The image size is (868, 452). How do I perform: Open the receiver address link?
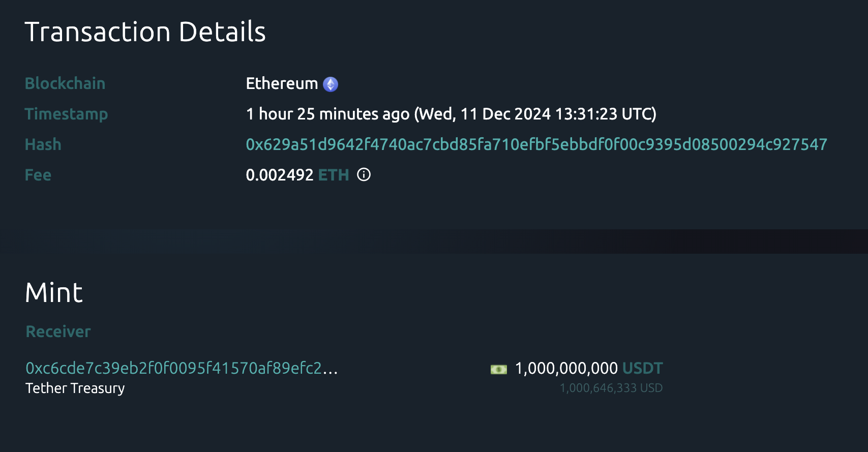[182, 368]
